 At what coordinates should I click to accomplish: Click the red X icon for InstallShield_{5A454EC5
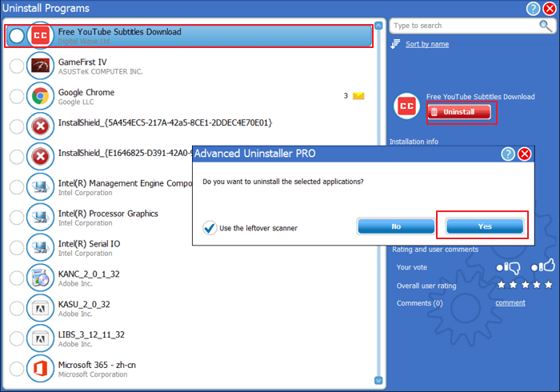[40, 126]
